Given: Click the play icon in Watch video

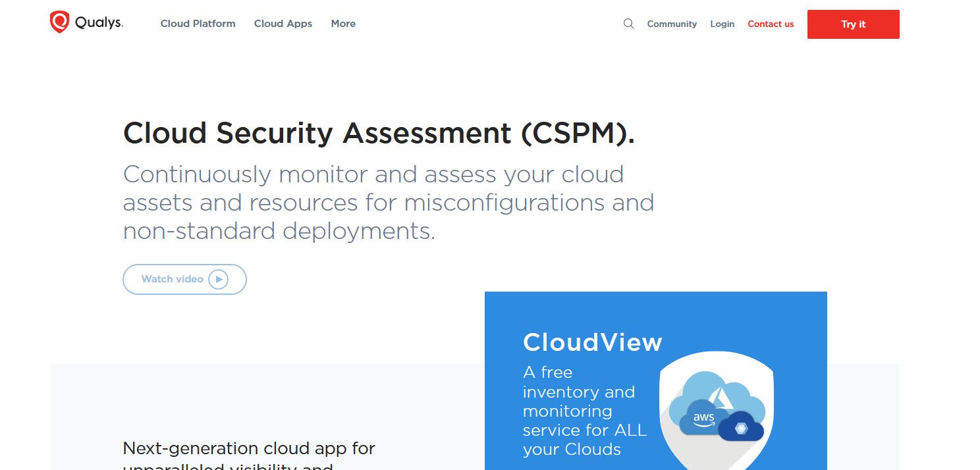Looking at the screenshot, I should [218, 279].
